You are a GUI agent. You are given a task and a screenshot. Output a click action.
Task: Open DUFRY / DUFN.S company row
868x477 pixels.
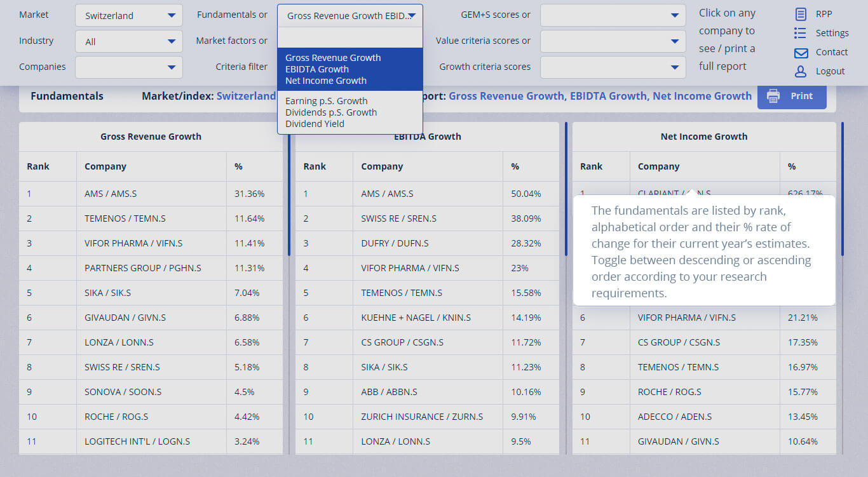[x=395, y=243]
